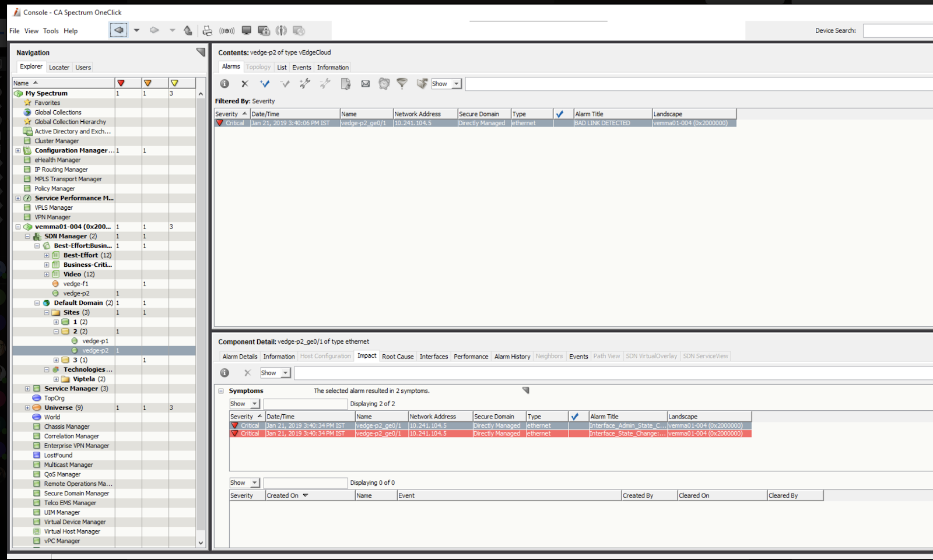Sort alarms by Alarm Title column
This screenshot has width=933, height=560.
coord(612,114)
